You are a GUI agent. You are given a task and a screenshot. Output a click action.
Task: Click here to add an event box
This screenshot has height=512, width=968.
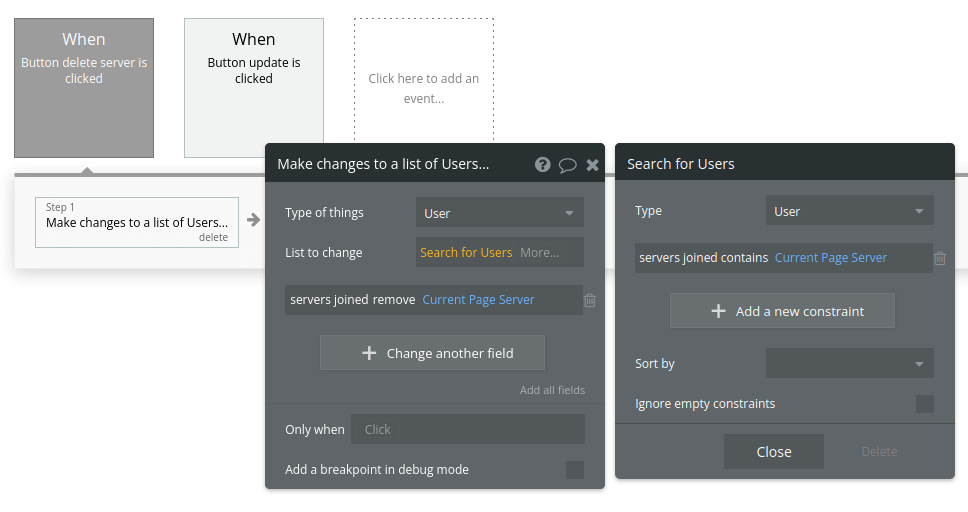(423, 88)
